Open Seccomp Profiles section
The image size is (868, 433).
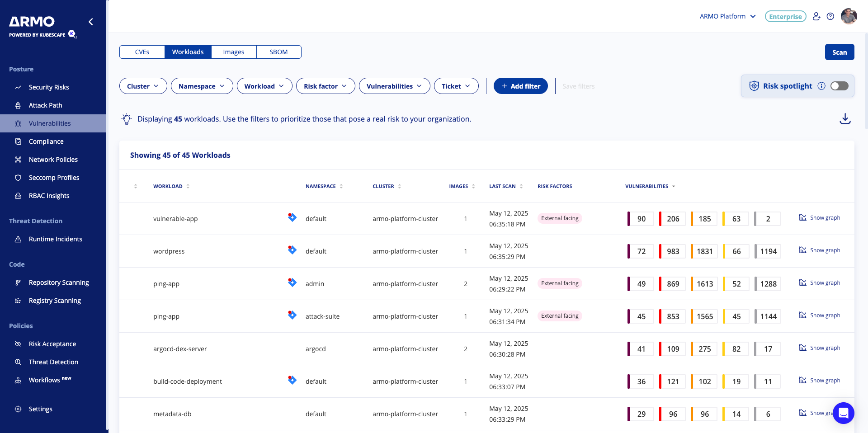53,178
